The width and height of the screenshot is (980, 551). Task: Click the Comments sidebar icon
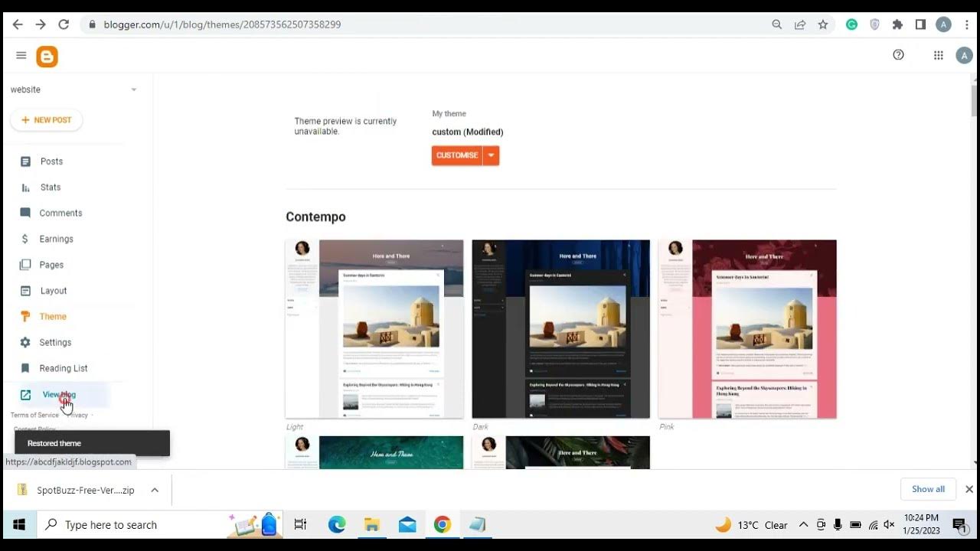[x=25, y=213]
